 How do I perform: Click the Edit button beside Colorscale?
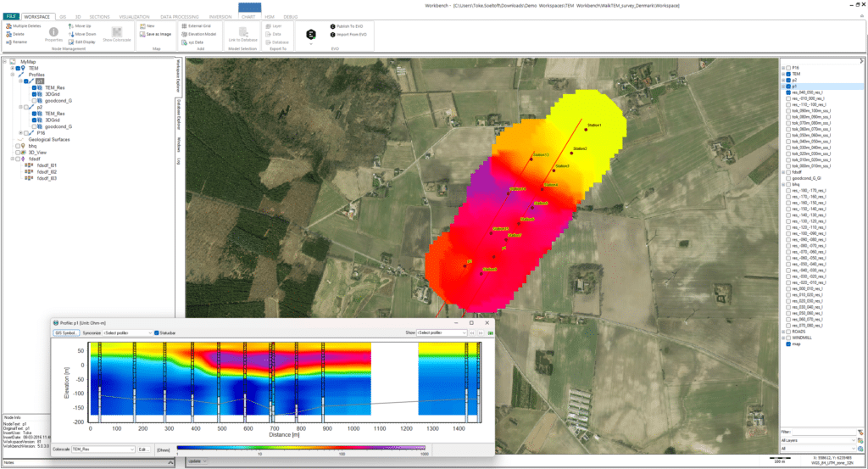pyautogui.click(x=143, y=449)
